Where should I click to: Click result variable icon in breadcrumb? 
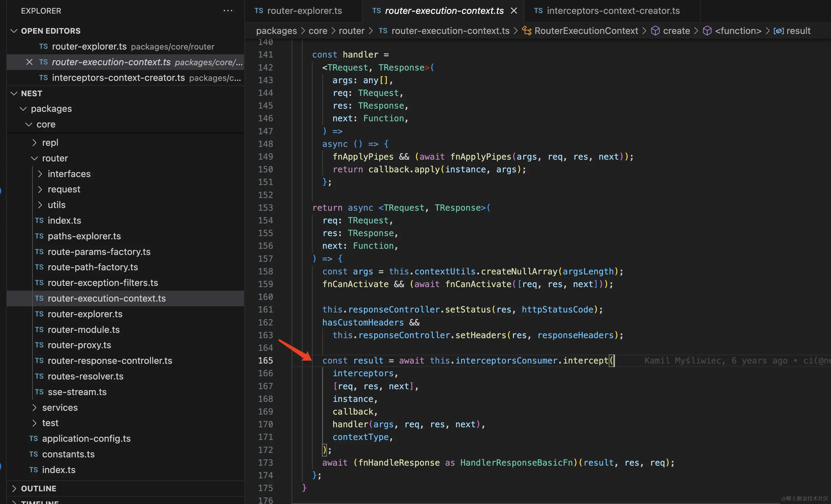pyautogui.click(x=778, y=31)
